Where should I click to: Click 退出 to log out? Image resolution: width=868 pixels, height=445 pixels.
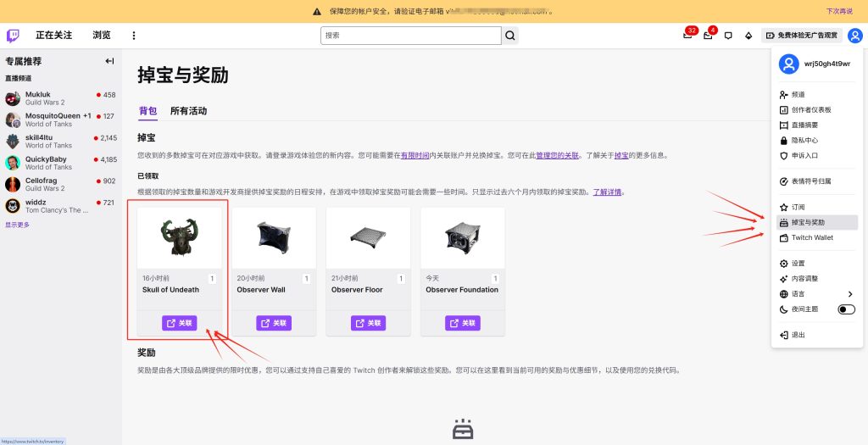(818, 335)
